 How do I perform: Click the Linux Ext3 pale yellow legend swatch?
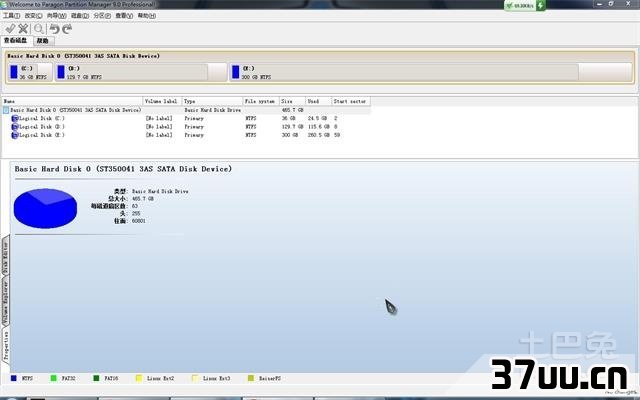click(x=195, y=378)
